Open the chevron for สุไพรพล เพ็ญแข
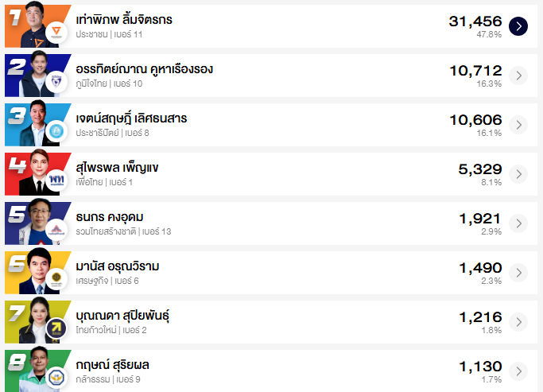Image resolution: width=543 pixels, height=392 pixels. (518, 174)
